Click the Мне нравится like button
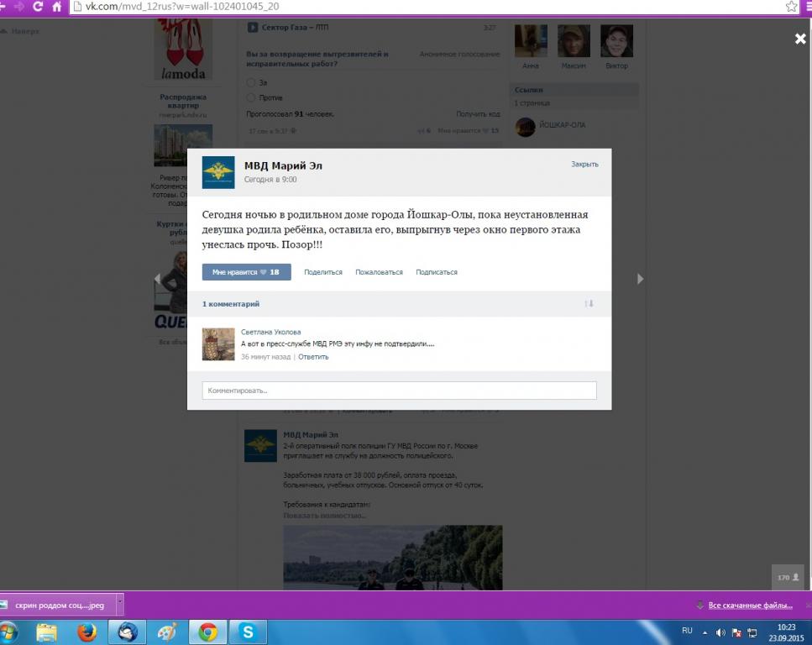This screenshot has height=645, width=812. pyautogui.click(x=246, y=272)
